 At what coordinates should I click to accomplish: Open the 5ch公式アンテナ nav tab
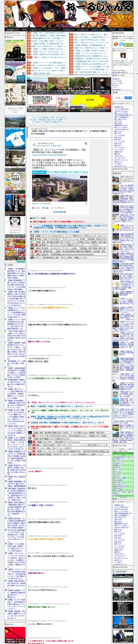pos(13,30)
